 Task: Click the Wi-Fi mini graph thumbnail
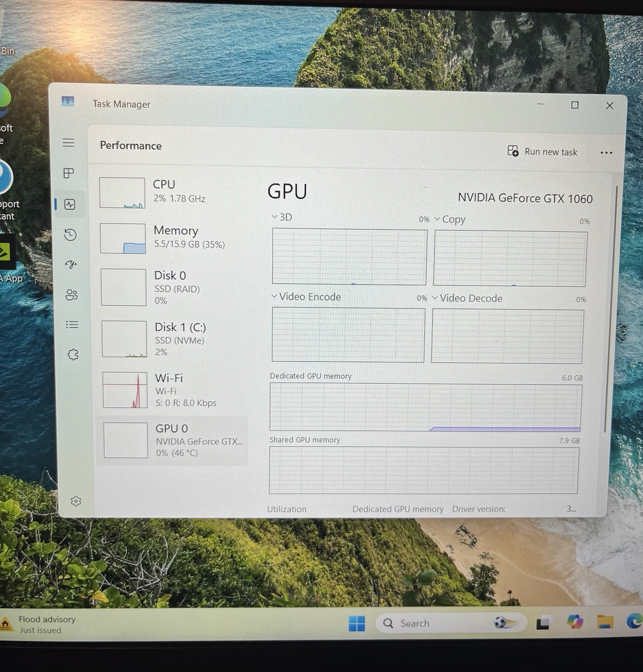125,390
